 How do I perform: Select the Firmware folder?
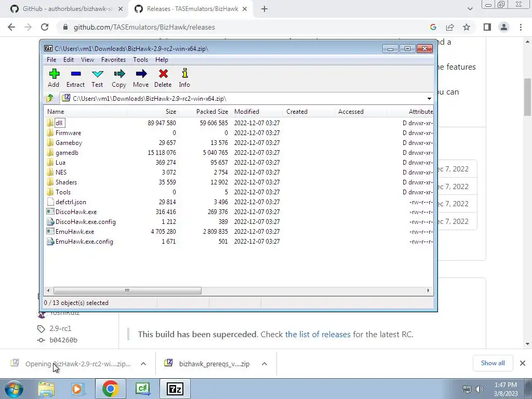[68, 132]
